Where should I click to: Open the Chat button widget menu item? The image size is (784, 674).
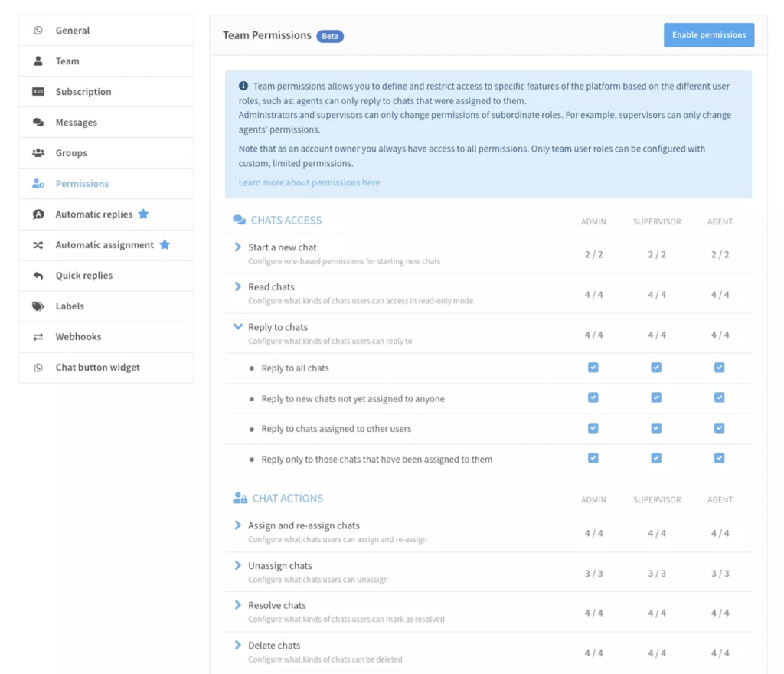97,368
